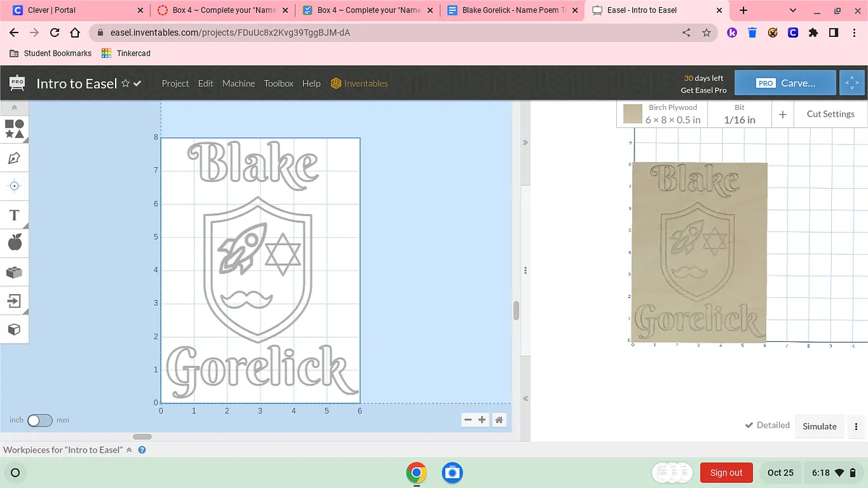868x488 pixels.
Task: Zoom out the design canvas
Action: [x=468, y=420]
